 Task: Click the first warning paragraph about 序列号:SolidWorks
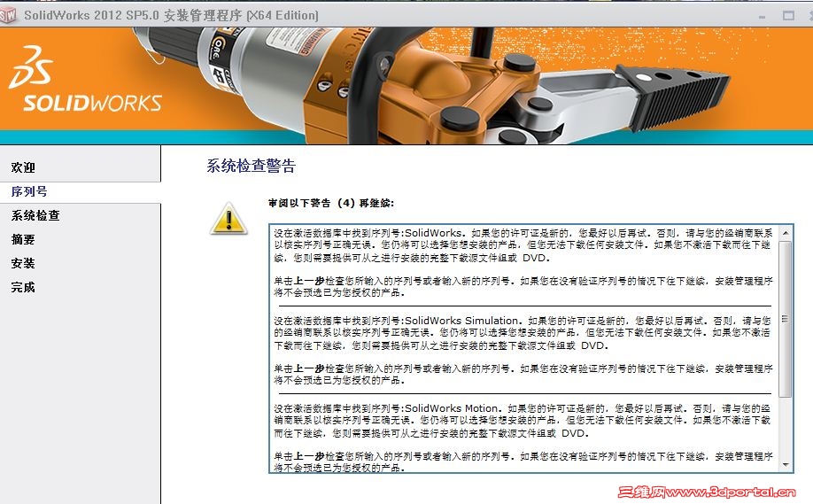[x=523, y=245]
